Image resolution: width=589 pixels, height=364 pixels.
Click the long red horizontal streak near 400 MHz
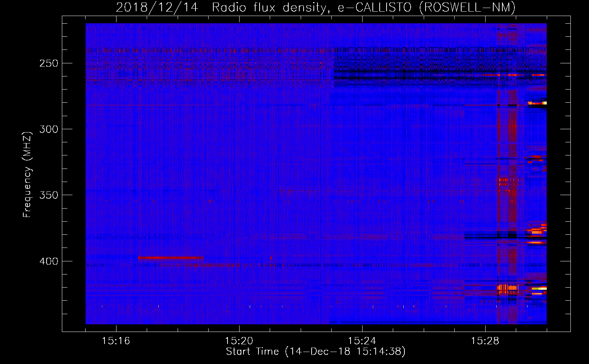point(171,258)
